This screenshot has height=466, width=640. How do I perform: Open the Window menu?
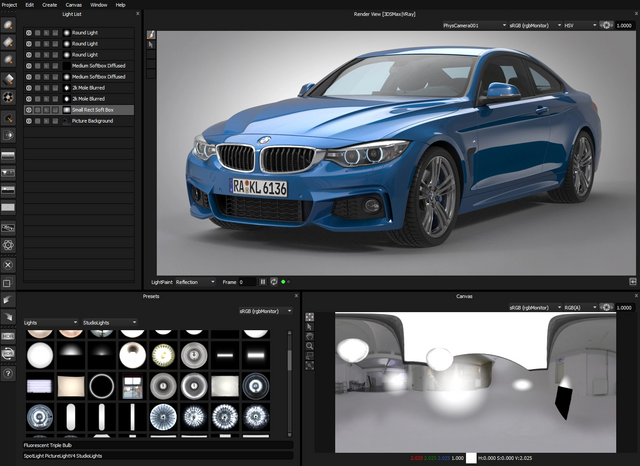[98, 5]
